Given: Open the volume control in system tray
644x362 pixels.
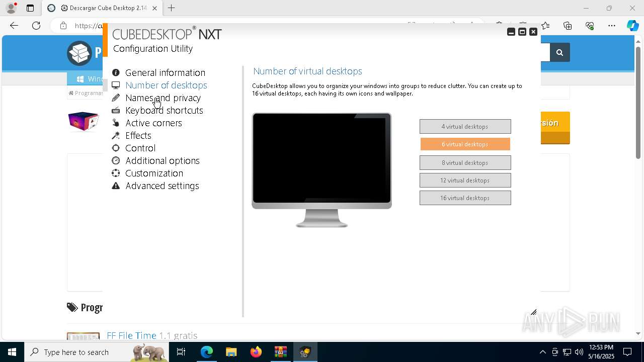Looking at the screenshot, I should pyautogui.click(x=579, y=352).
